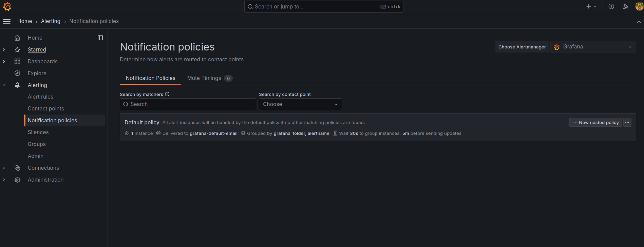Open the help question-mark icon
This screenshot has width=644, height=247.
tap(611, 6)
